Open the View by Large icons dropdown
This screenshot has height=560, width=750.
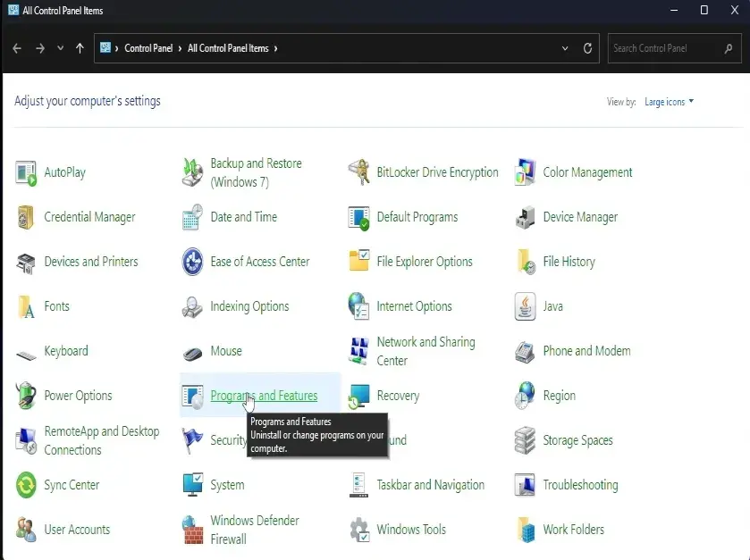[669, 102]
